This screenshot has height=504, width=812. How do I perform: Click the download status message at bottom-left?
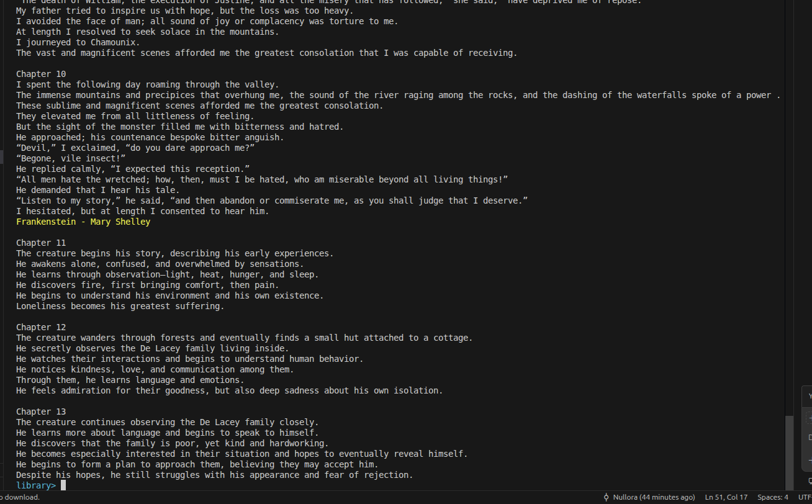[x=21, y=497]
